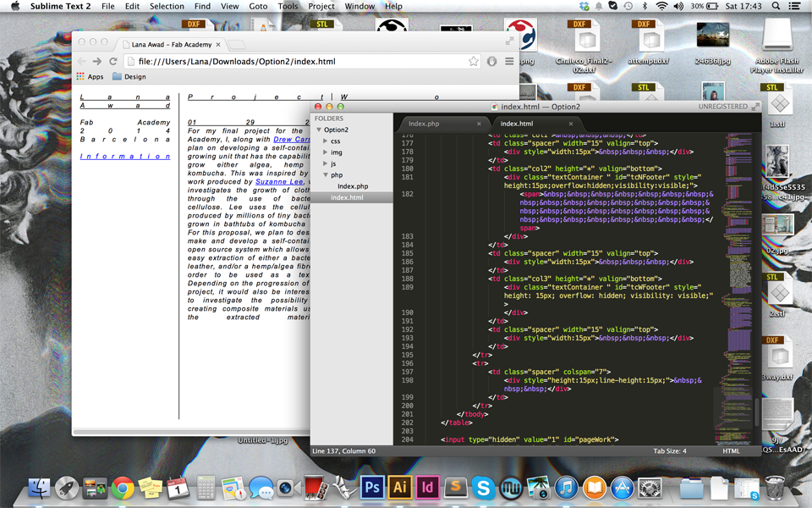Open the Project menu
The image size is (812, 508).
point(321,6)
